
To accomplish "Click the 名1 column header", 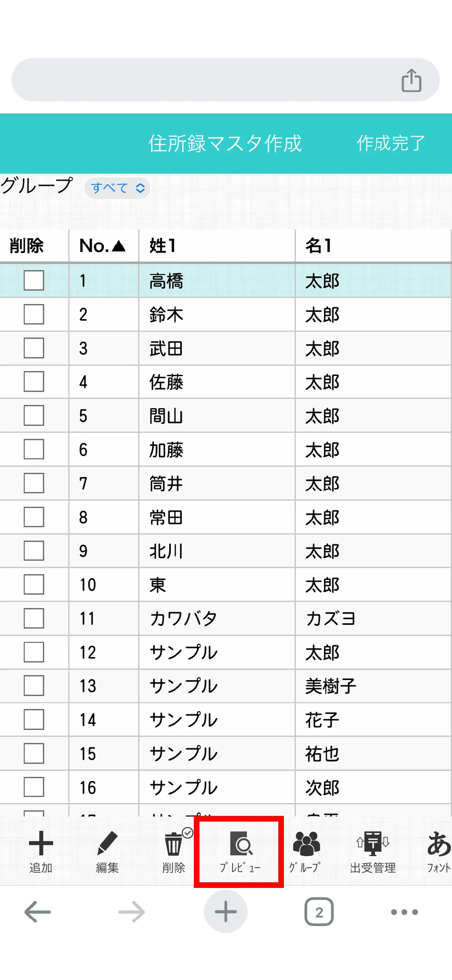I will click(318, 246).
